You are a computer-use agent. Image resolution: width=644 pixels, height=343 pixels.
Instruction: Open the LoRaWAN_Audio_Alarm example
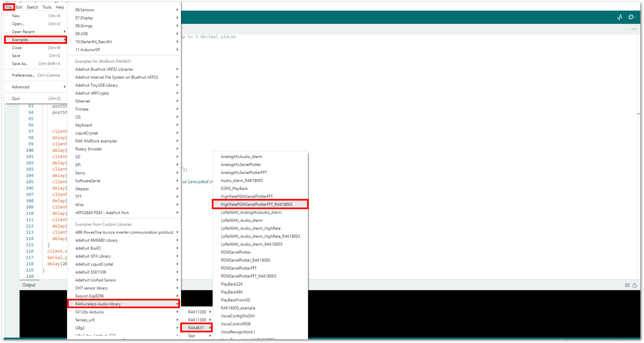click(260, 220)
